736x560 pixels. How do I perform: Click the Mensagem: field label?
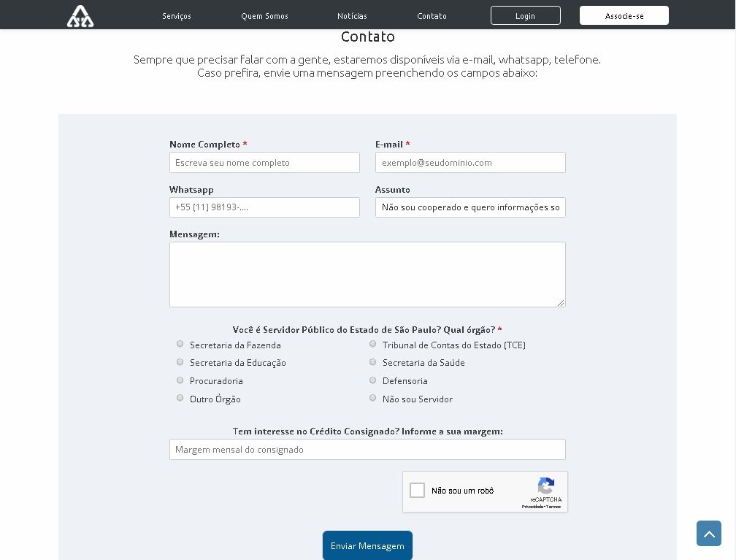click(x=194, y=234)
